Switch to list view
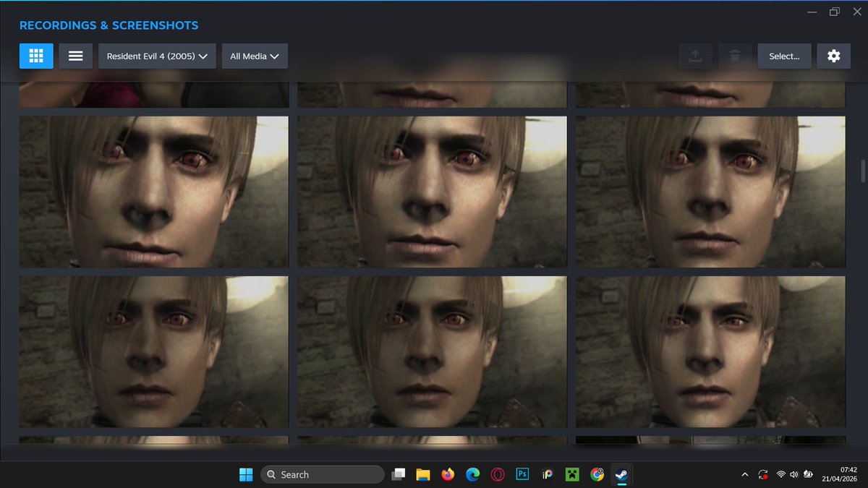Screen dimensions: 868x488 point(76,56)
